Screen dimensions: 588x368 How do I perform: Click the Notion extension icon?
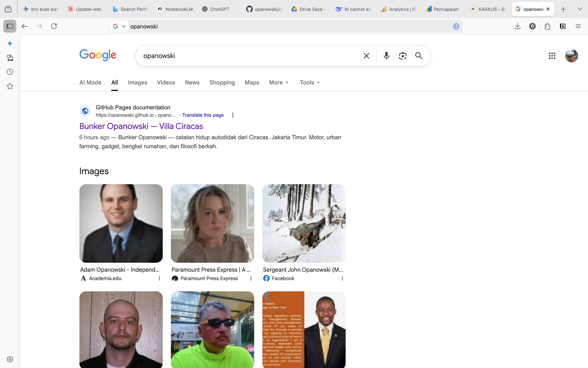(x=563, y=26)
